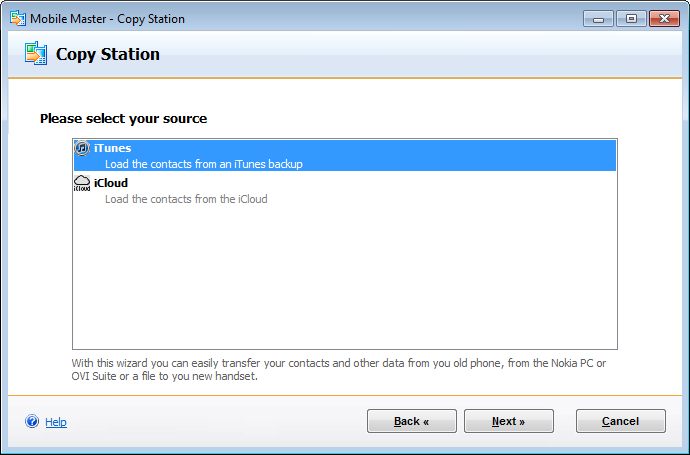The width and height of the screenshot is (690, 455).
Task: Close the Mobile Master window
Action: click(x=664, y=18)
